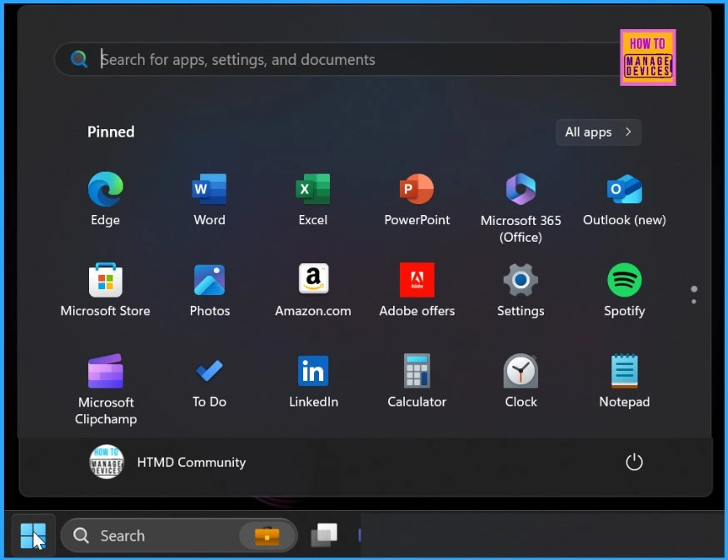This screenshot has width=728, height=560.
Task: Launch the Clock app
Action: (521, 381)
